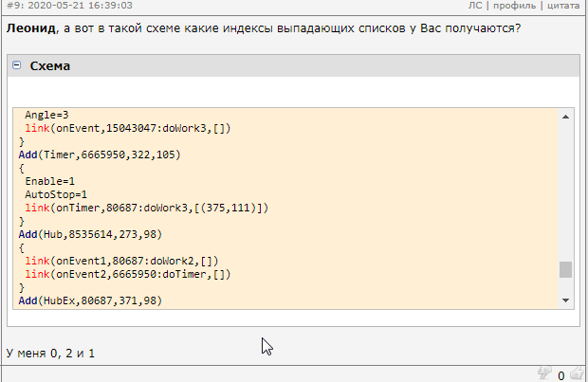Click the Схема header title
This screenshot has width=588, height=382.
pos(49,66)
